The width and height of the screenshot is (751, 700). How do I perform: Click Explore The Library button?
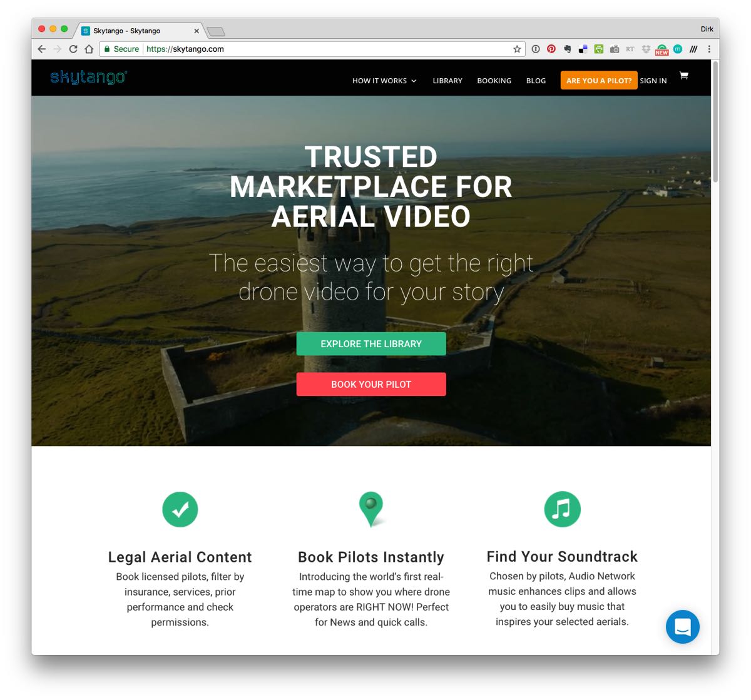point(371,344)
